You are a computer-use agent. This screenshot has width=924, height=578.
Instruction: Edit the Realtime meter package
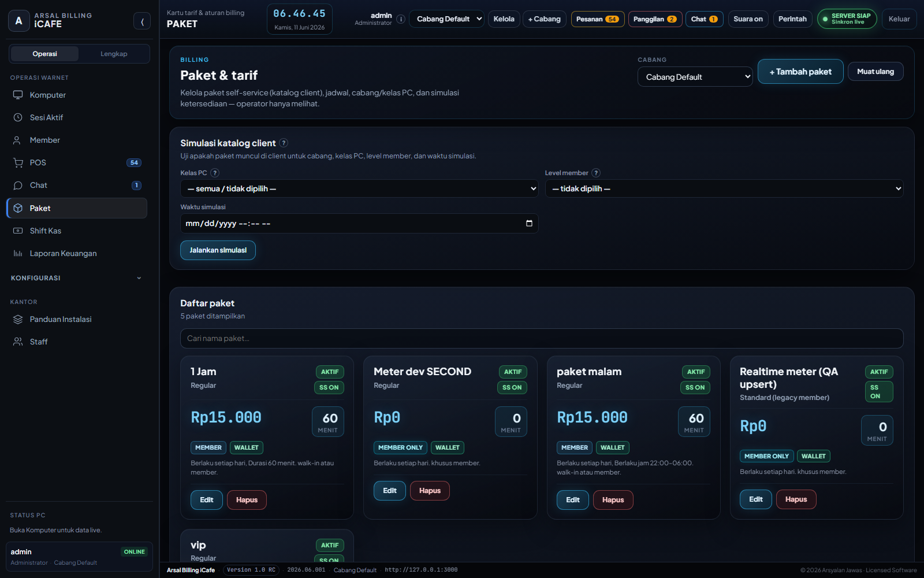[756, 499]
